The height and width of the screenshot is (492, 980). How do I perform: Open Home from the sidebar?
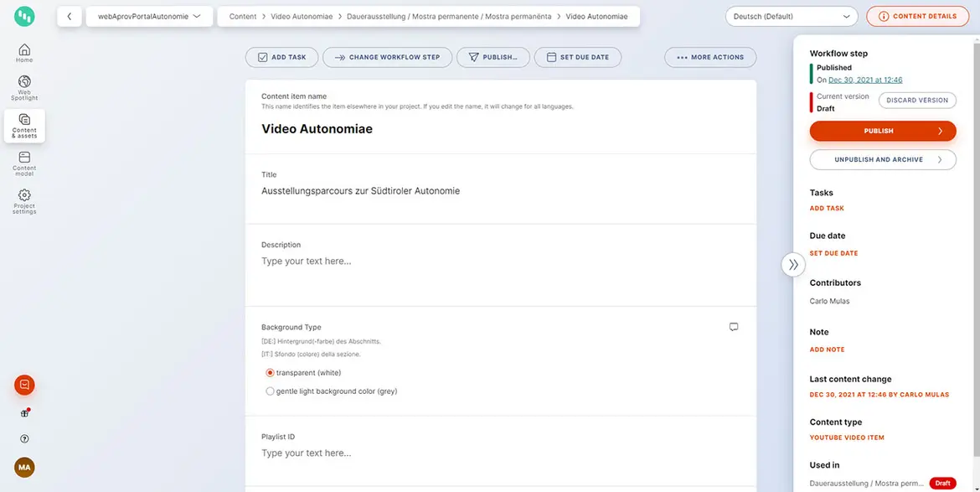point(24,53)
